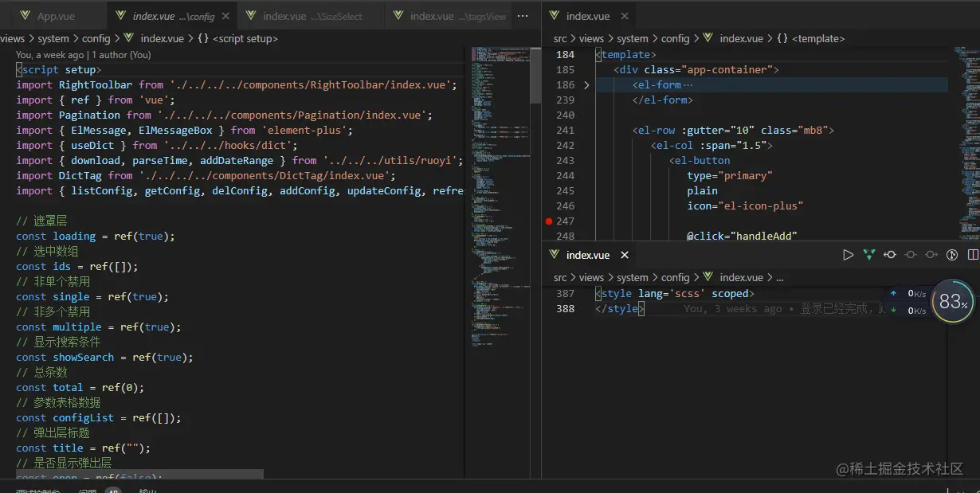Split the lower right editor
The image size is (980, 493).
973,255
